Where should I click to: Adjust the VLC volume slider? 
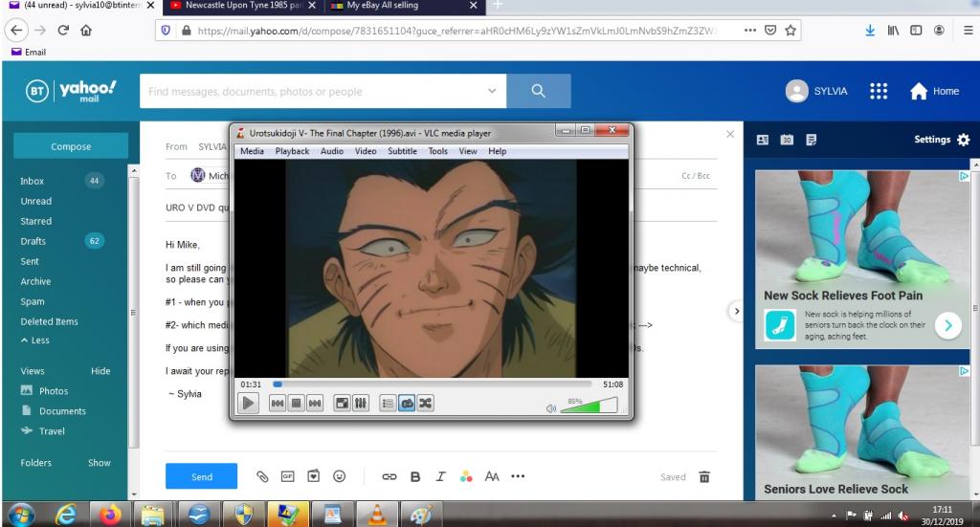tap(589, 406)
